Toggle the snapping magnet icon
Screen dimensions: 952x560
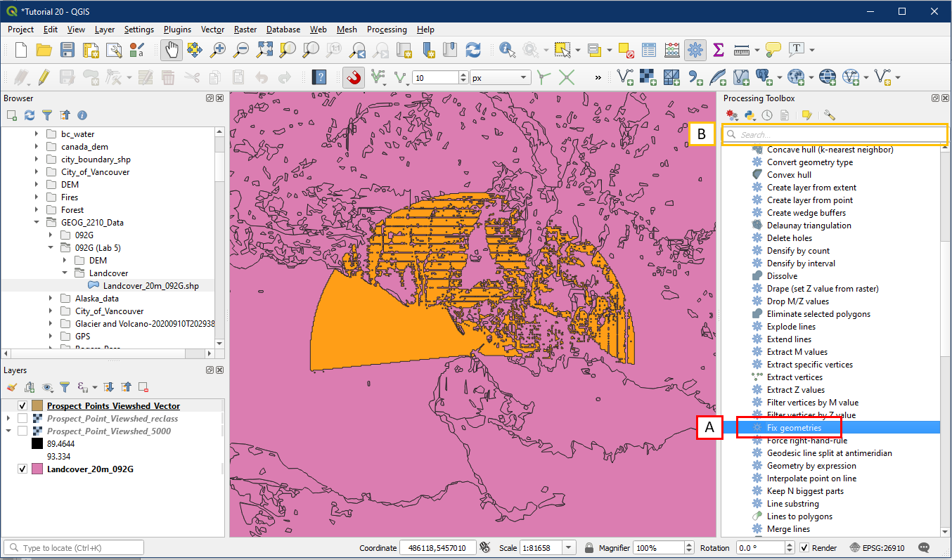pyautogui.click(x=354, y=77)
